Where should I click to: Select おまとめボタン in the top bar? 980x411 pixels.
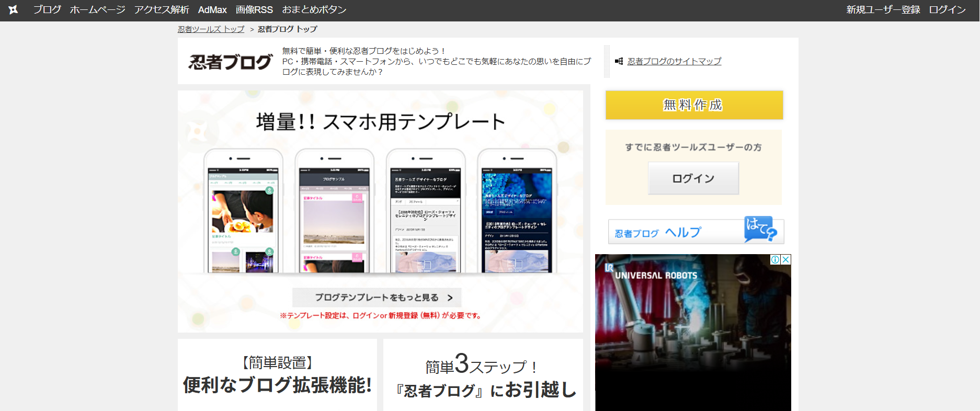(314, 10)
